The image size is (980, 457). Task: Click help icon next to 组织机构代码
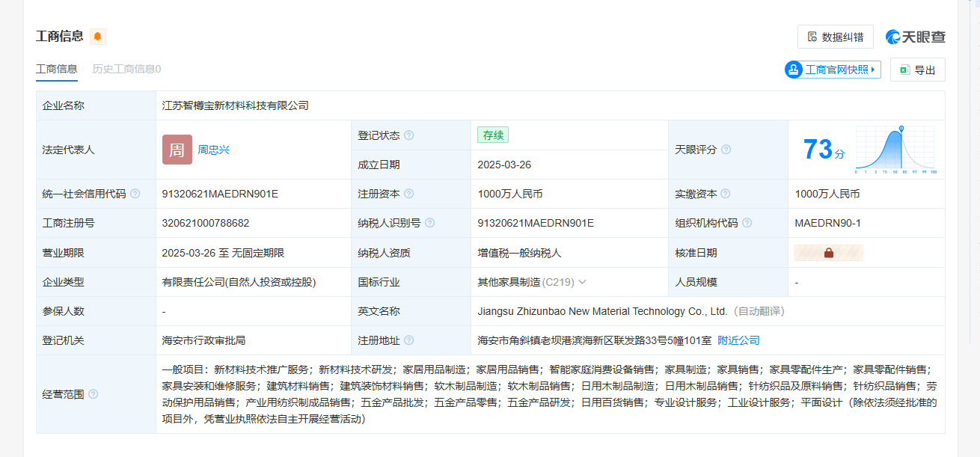tap(747, 223)
